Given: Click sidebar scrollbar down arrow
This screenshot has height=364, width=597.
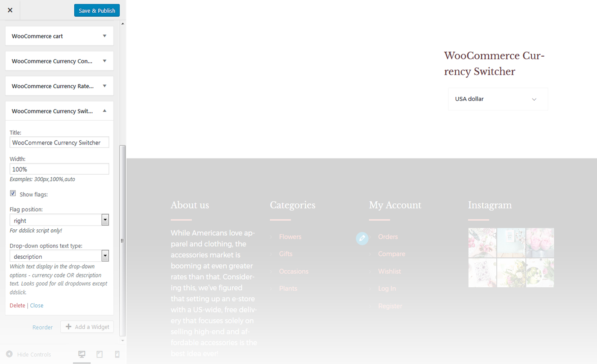Looking at the screenshot, I should click(123, 341).
